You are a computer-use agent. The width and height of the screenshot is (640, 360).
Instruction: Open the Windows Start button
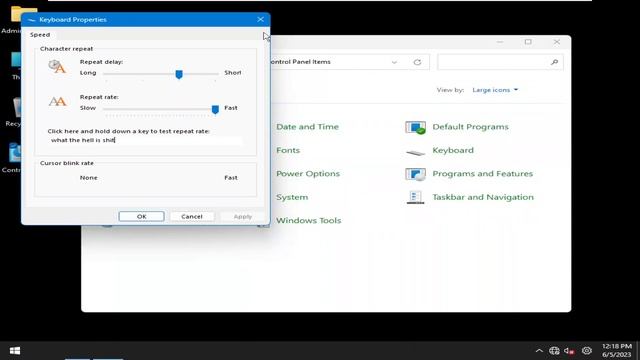coord(15,351)
